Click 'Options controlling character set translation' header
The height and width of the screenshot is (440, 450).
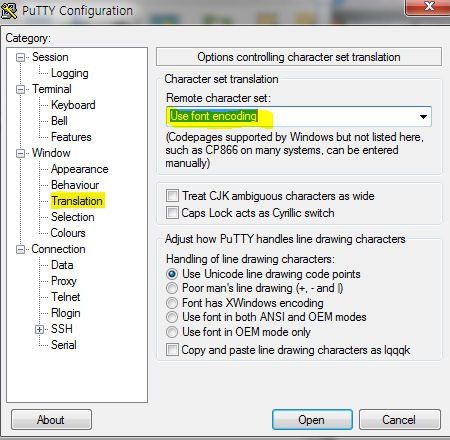coord(299,57)
